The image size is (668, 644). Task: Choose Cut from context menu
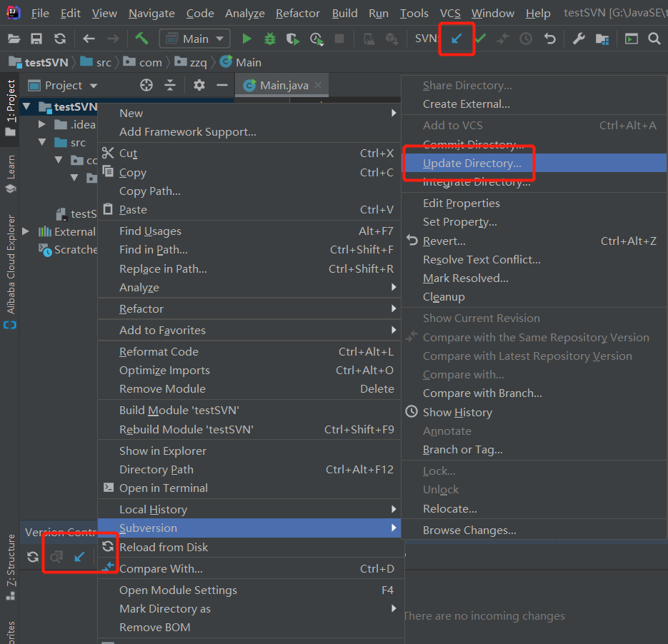[249, 154]
